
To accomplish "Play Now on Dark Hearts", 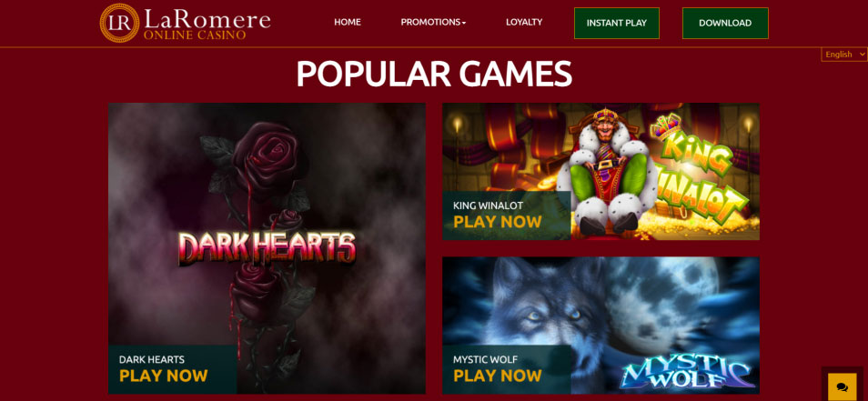I will (x=163, y=376).
